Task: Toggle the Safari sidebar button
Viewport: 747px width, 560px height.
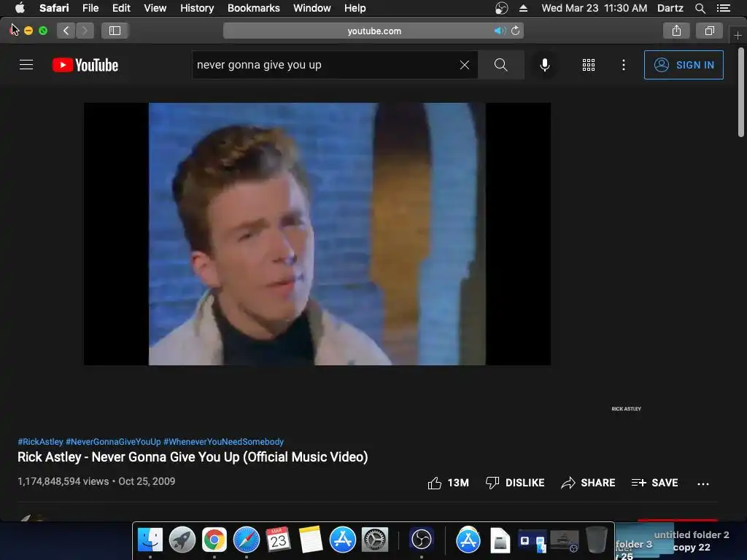Action: coord(115,31)
